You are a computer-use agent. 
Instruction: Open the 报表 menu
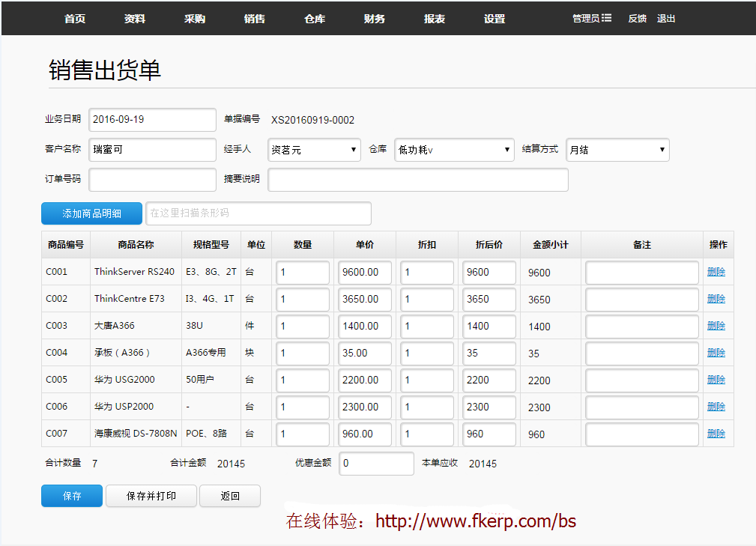click(435, 18)
